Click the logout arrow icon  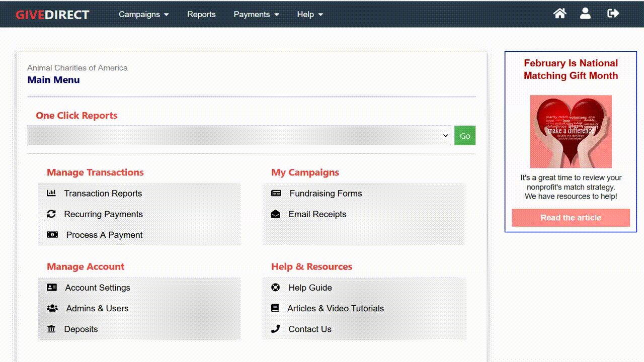coord(613,14)
